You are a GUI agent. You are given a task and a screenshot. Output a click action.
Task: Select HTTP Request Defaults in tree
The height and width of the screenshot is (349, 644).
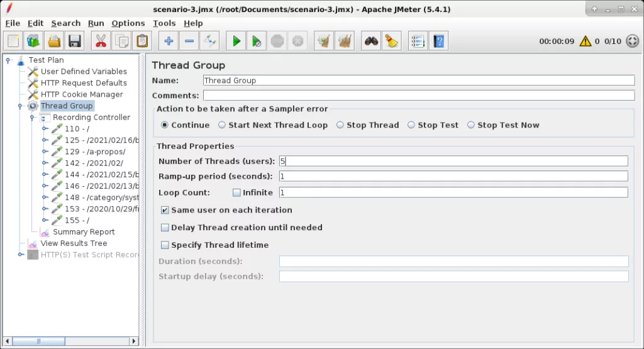(x=84, y=83)
